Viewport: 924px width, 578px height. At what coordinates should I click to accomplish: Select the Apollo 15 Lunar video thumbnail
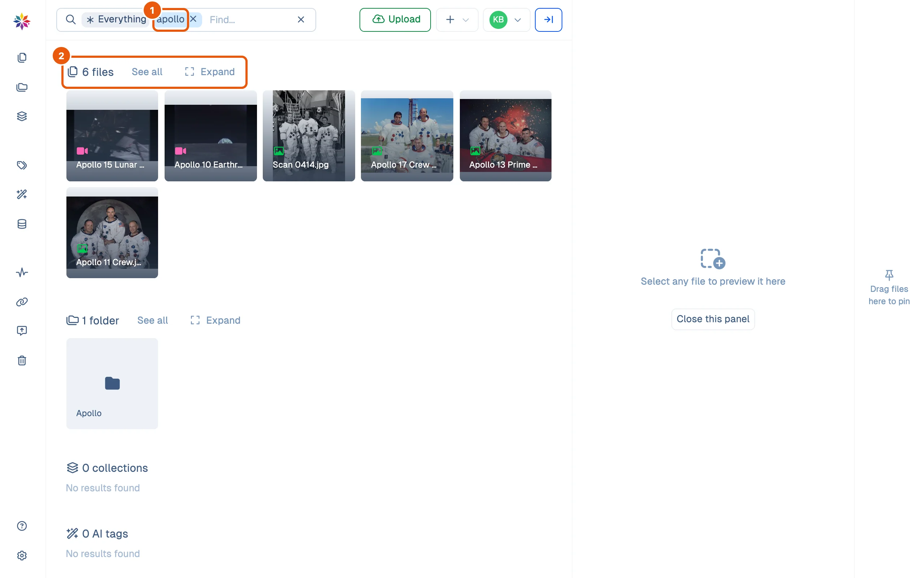(x=112, y=136)
